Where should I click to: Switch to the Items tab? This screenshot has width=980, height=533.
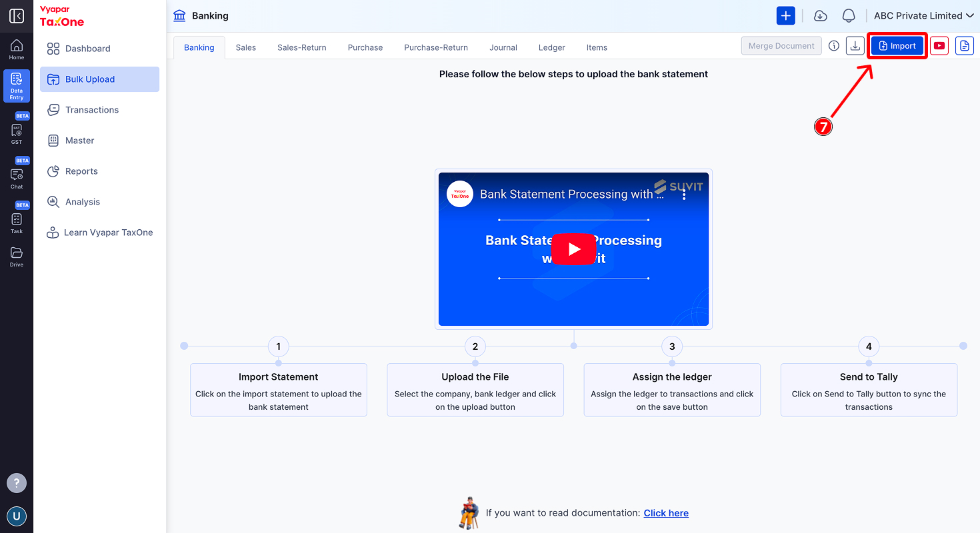597,47
